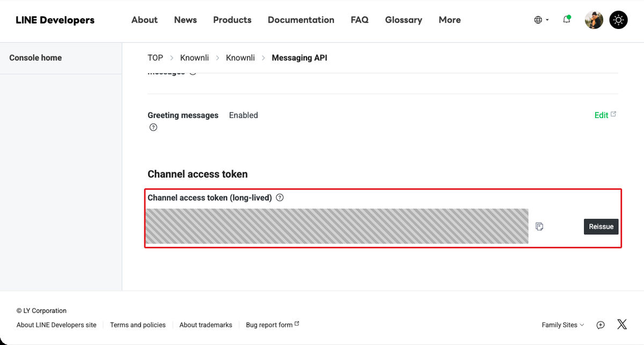The height and width of the screenshot is (345, 644).
Task: Click the hidden access token field
Action: tap(337, 226)
